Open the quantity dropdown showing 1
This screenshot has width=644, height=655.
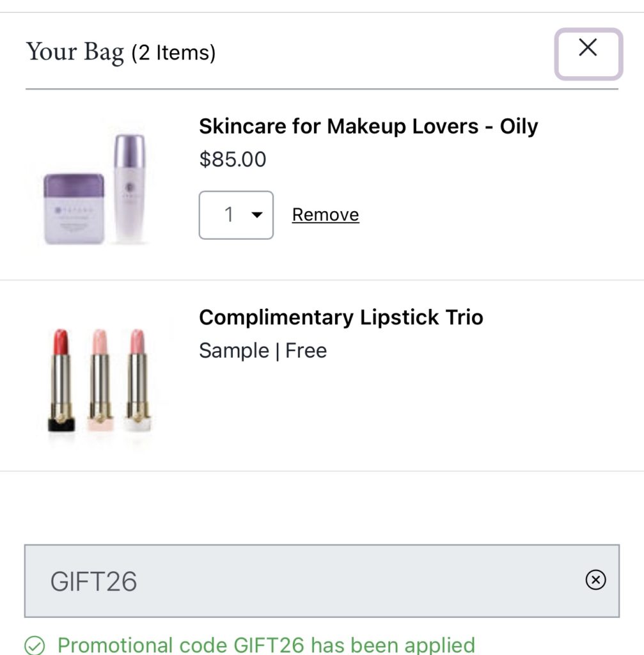pos(235,215)
